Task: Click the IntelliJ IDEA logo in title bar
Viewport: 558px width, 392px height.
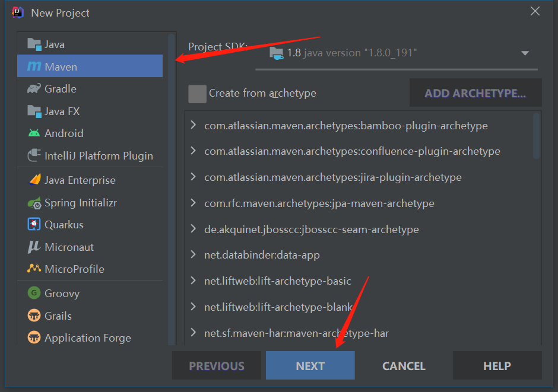Action: pos(17,12)
